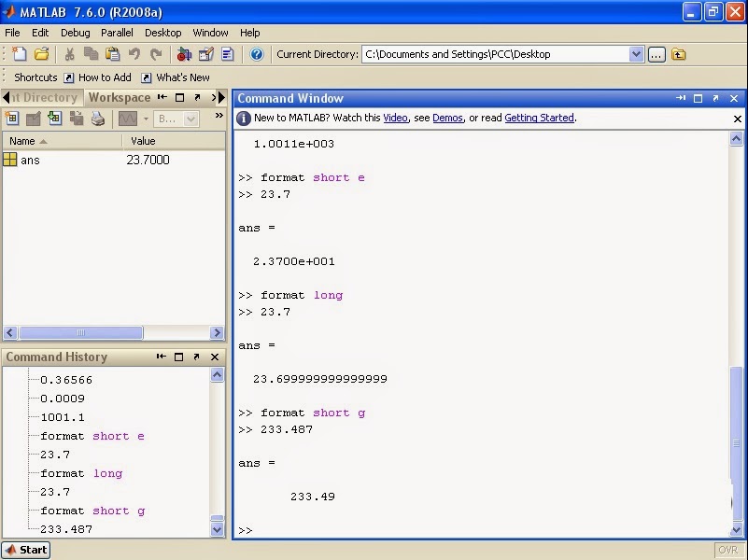Click the Start button at bottom left
748x560 pixels.
point(26,550)
